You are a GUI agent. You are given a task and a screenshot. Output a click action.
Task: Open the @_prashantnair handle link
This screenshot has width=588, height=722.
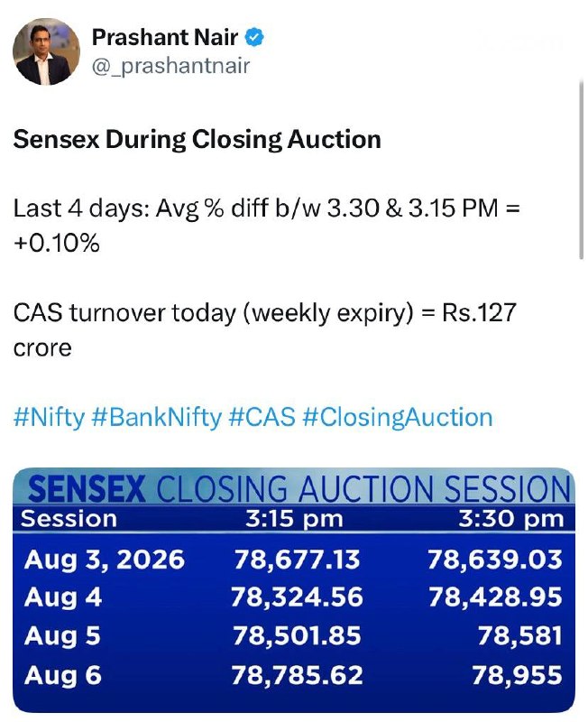tap(170, 66)
